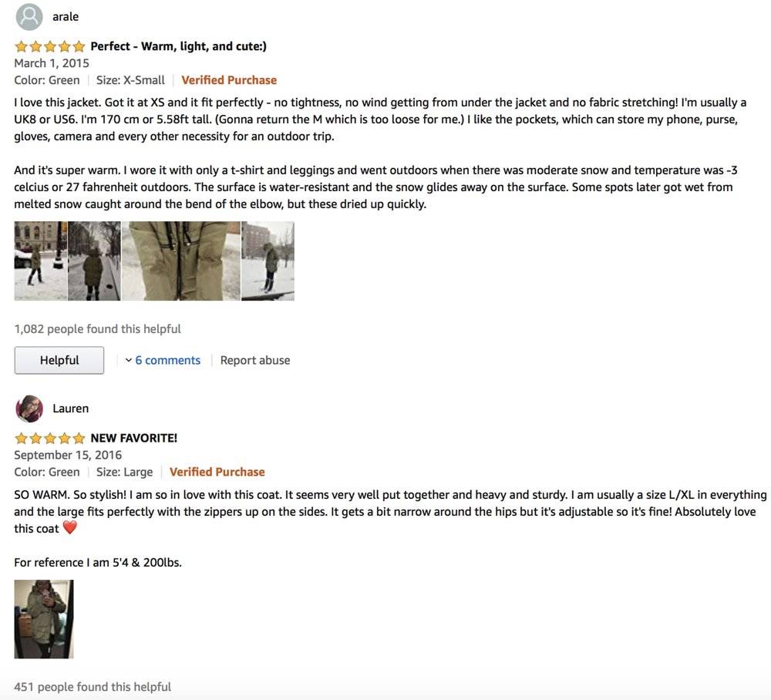Open Lauren's mirror selfie photo
The width and height of the screenshot is (771, 700).
44,619
